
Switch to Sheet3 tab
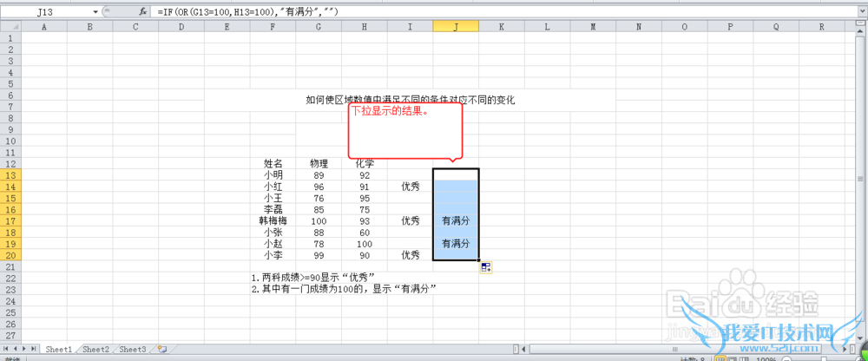[x=133, y=350]
